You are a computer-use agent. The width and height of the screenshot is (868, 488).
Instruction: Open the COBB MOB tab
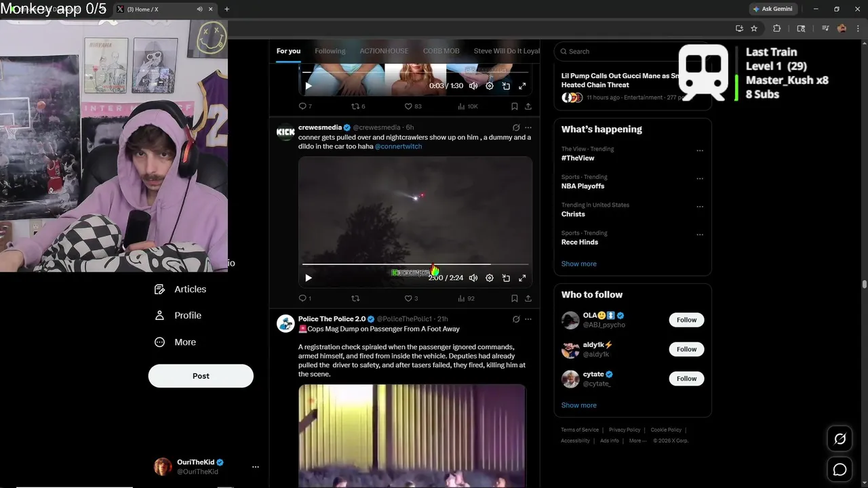[x=441, y=51]
